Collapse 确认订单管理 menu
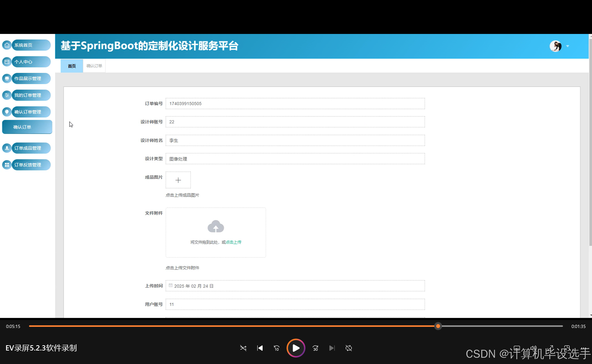Image resolution: width=592 pixels, height=364 pixels. coord(31,112)
